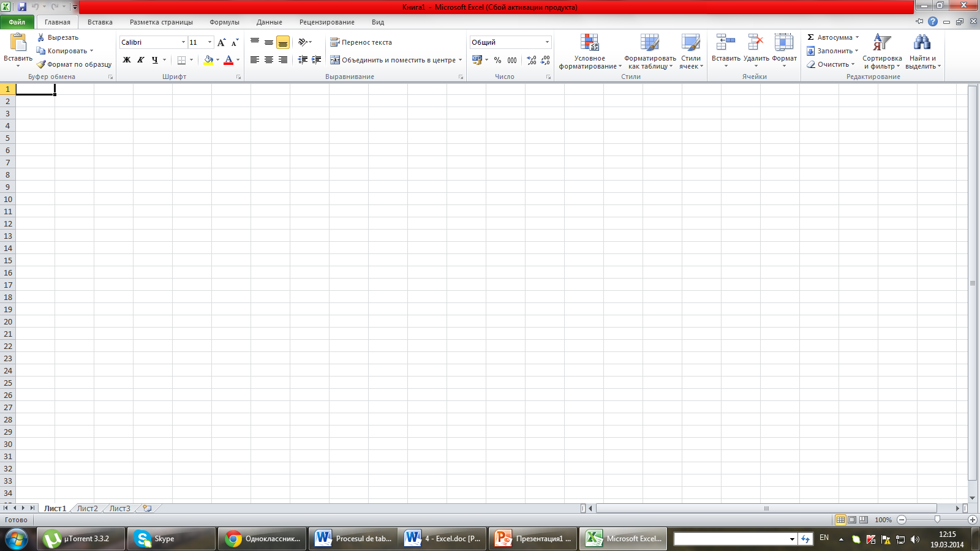Select the Лист3 sheet tab
The height and width of the screenshot is (551, 980).
point(119,508)
